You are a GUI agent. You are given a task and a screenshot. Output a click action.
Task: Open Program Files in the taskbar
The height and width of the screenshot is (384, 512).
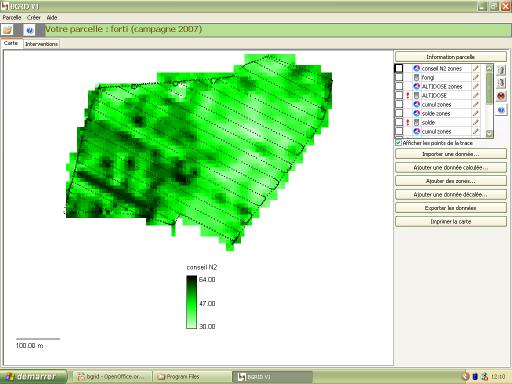[192, 377]
